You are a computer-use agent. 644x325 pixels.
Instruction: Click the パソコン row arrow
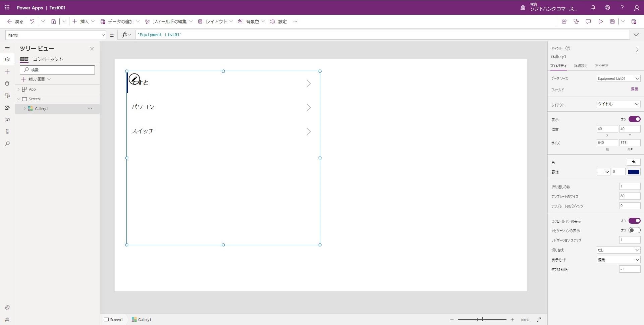coord(309,107)
